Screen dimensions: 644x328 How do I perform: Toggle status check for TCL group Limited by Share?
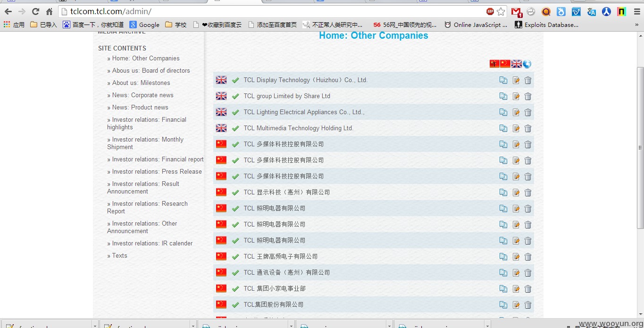[235, 96]
